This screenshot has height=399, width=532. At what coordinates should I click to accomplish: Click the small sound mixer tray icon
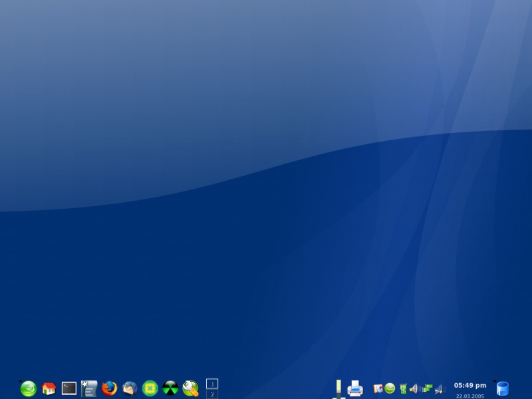point(440,389)
